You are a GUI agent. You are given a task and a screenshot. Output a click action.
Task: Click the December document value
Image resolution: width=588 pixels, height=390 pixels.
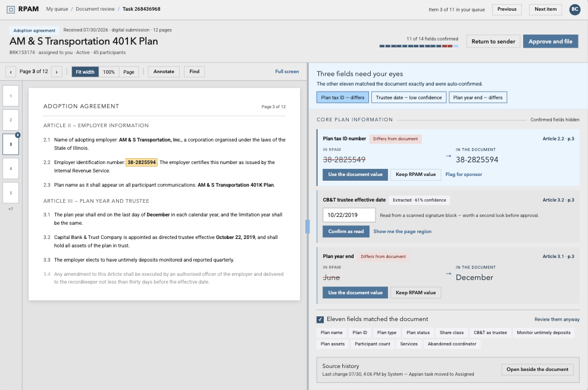tap(474, 278)
